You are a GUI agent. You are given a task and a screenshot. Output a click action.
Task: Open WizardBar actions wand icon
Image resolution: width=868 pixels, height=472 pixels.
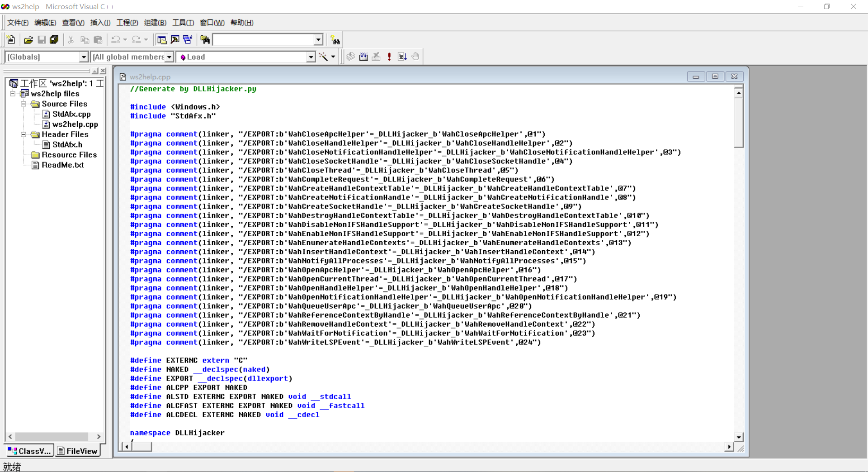point(323,57)
